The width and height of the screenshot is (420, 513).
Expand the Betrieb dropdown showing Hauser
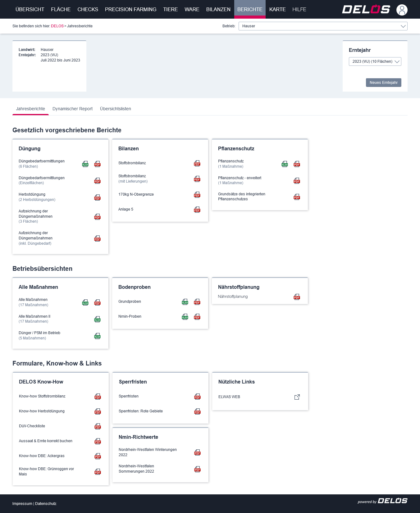pyautogui.click(x=323, y=26)
